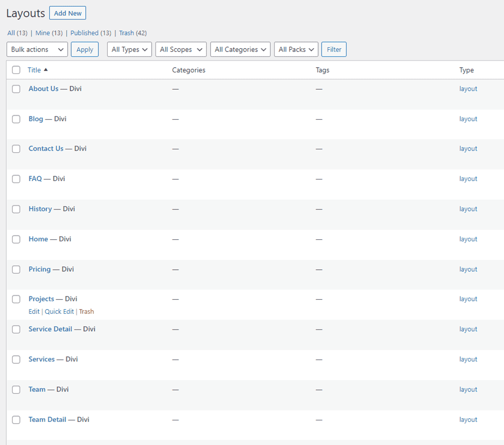
Task: Select the Mine filter link
Action: tap(43, 33)
